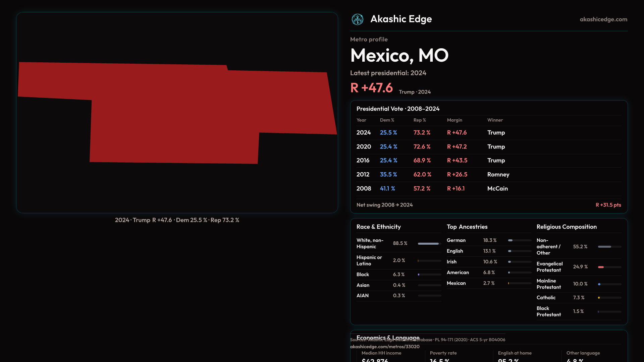
Task: Click the Dem % column header
Action: (387, 120)
